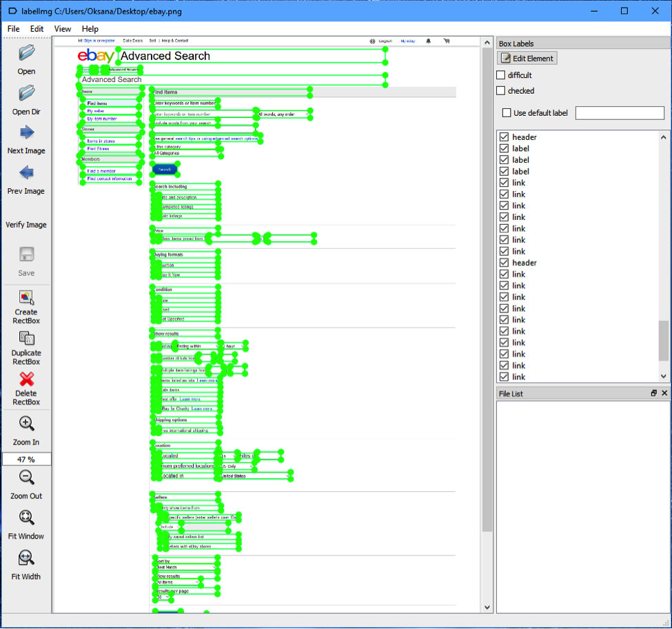Click the gray Find Items header in the canvas
The width and height of the screenshot is (672, 629).
point(231,92)
